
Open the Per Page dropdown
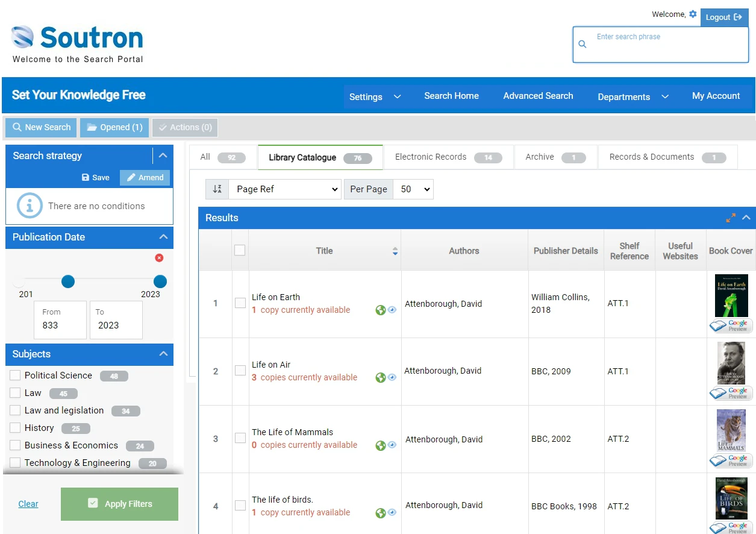click(x=413, y=189)
